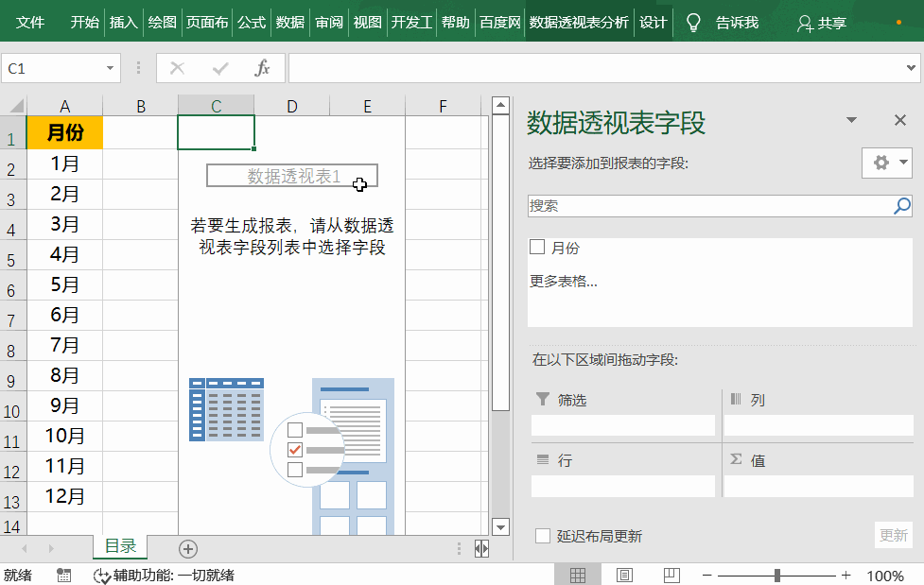Select cell A1 月份 header

point(65,132)
